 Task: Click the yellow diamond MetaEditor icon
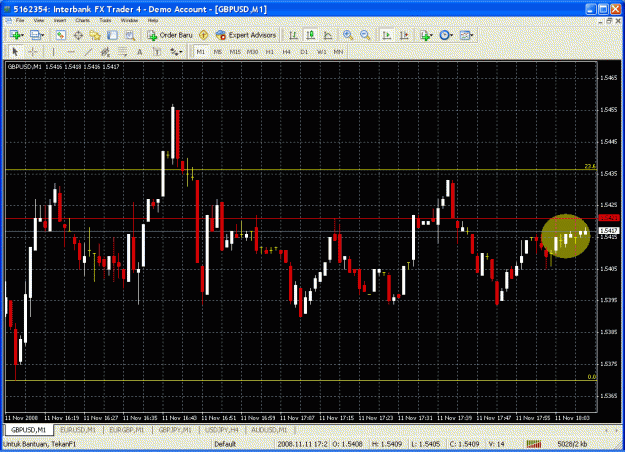(204, 35)
